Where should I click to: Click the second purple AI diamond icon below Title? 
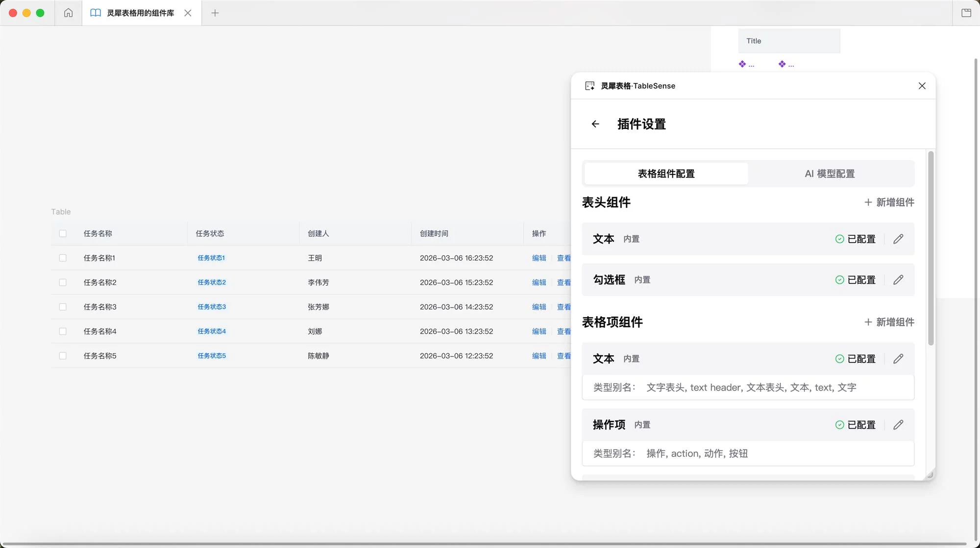(782, 64)
